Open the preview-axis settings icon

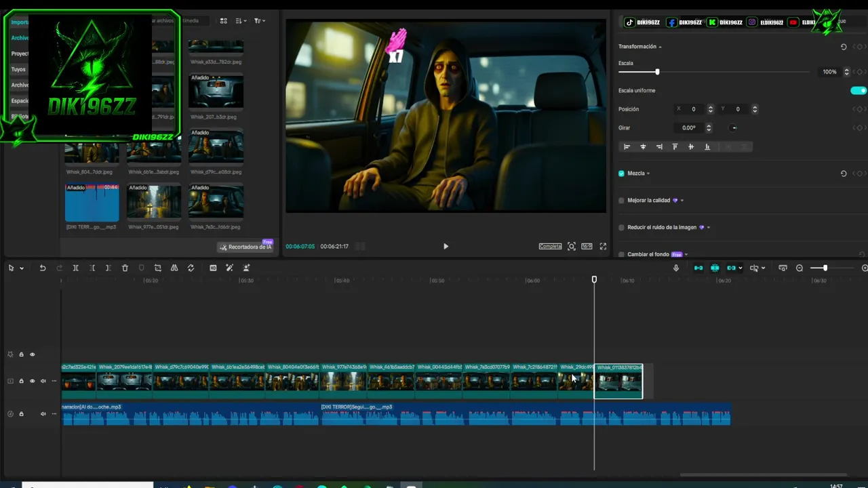pos(783,268)
